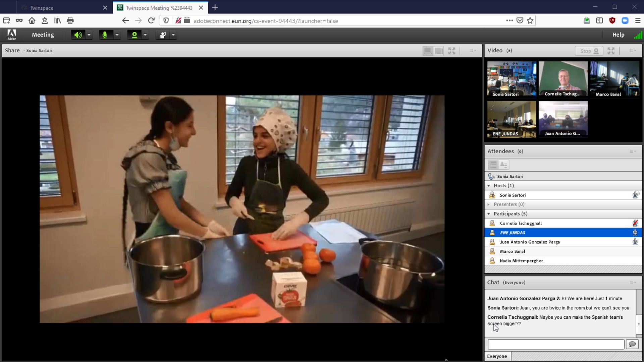
Task: Make the Video pod full screen
Action: tap(611, 51)
